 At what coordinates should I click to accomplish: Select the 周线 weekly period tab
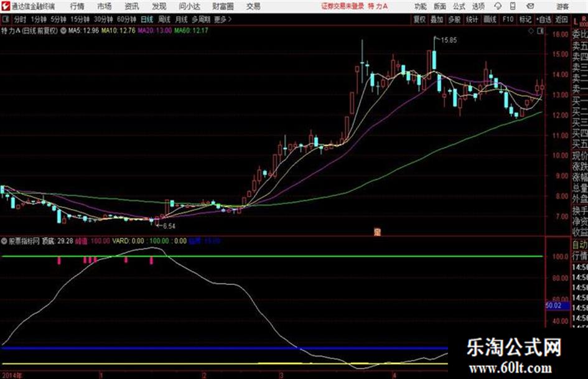pos(164,19)
